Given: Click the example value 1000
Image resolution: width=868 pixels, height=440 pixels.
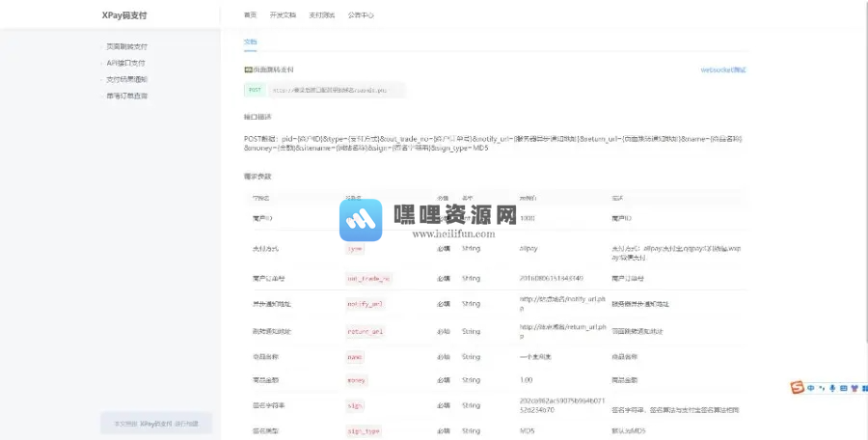Looking at the screenshot, I should click(528, 218).
